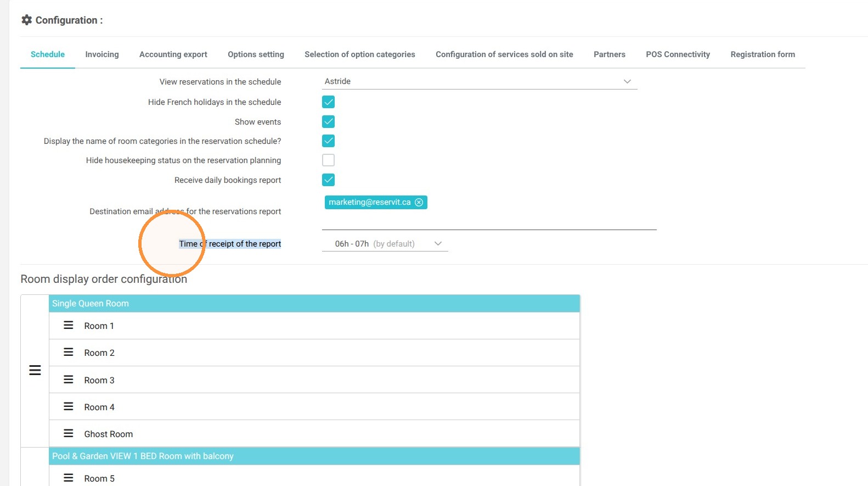Viewport: 868px width, 486px height.
Task: Click the drag handle for Room 3
Action: pos(69,379)
